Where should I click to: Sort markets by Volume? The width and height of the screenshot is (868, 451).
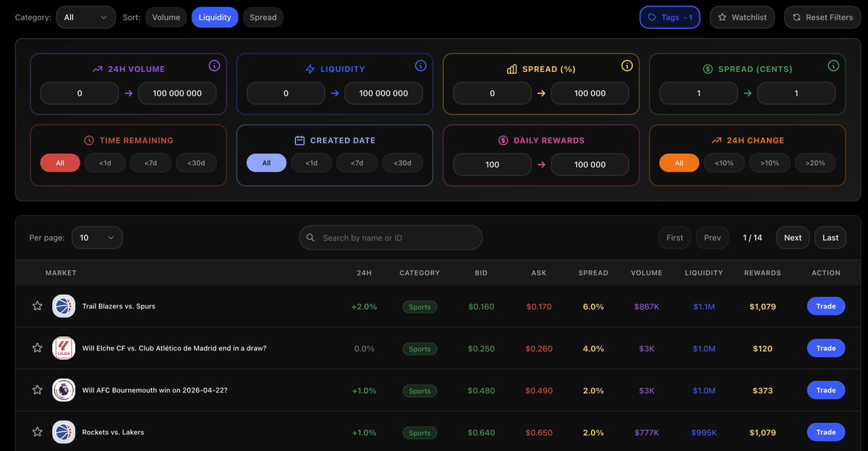pos(166,17)
